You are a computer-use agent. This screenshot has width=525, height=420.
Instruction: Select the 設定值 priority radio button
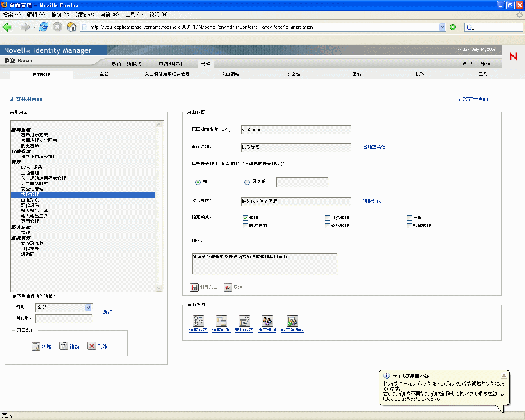[x=247, y=182]
